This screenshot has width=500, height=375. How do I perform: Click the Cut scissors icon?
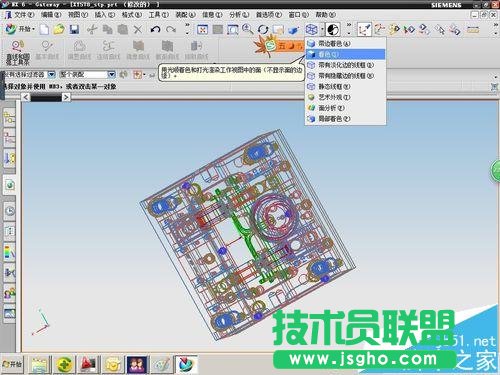[92, 30]
